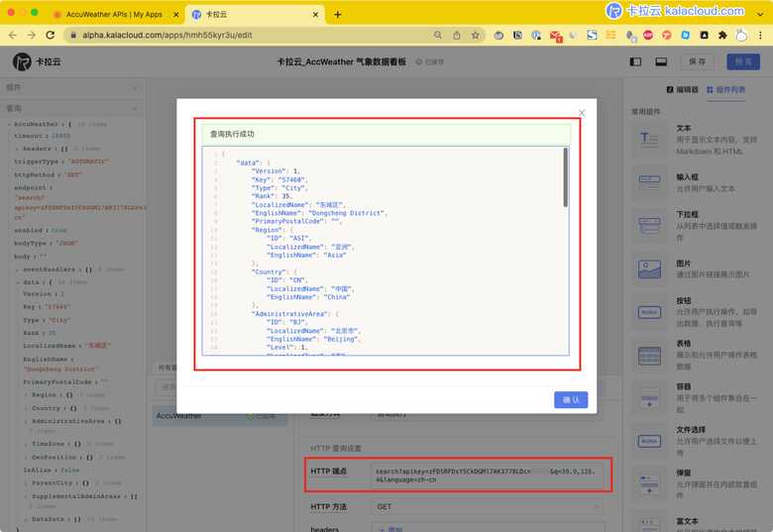Viewport: 773px width, 532px height.
Task: Select the 文件选择 file picker component icon
Action: tap(649, 441)
